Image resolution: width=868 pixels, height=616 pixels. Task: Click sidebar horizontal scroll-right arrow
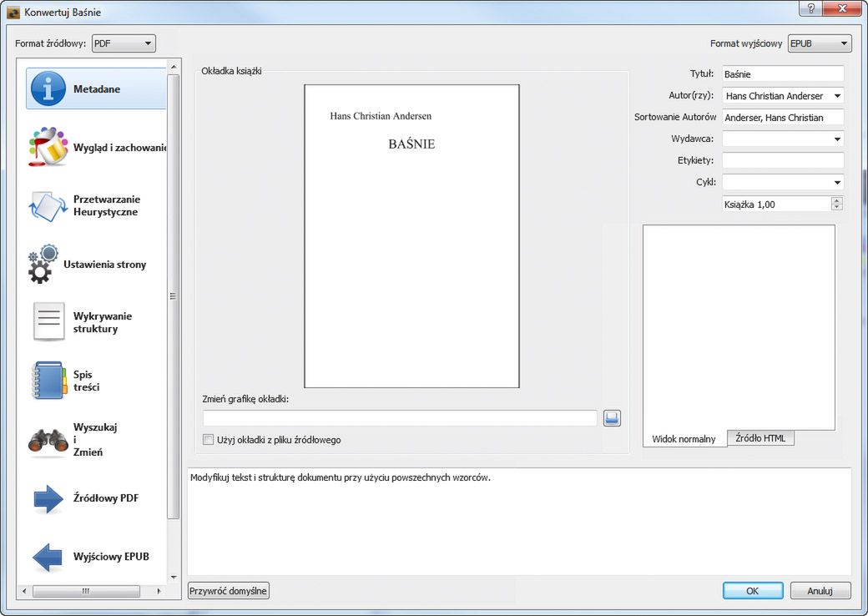(x=159, y=591)
